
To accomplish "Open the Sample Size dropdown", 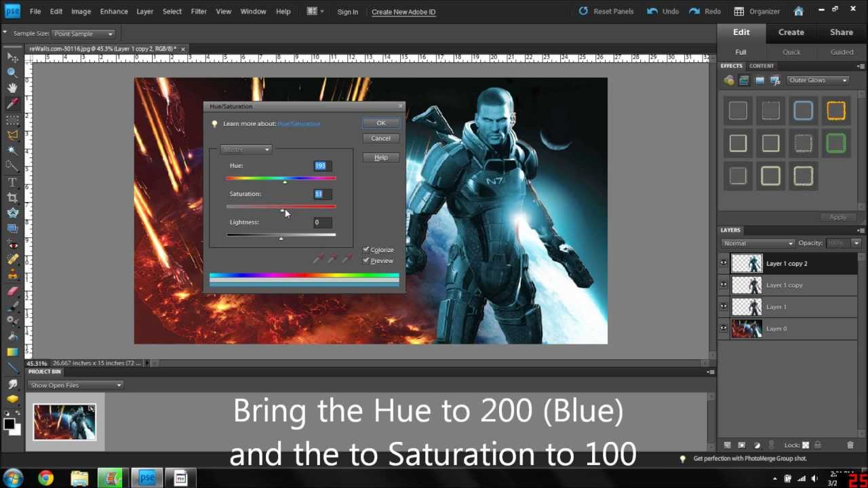I will 83,33.
